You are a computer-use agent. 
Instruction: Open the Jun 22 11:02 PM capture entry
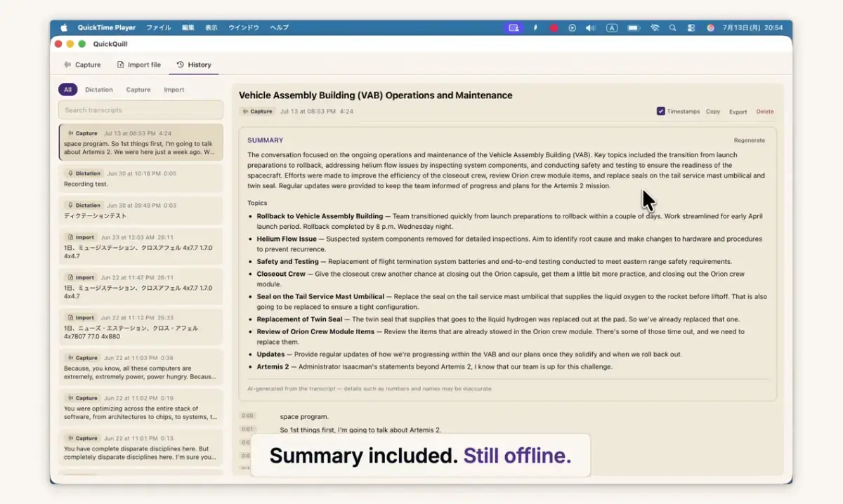(140, 408)
